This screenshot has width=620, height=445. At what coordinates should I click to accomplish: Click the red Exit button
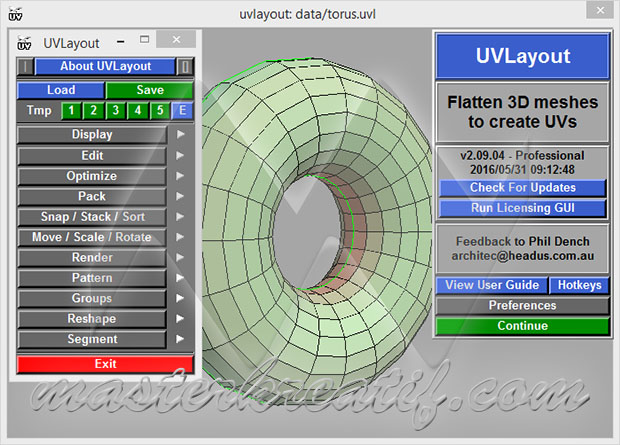(105, 364)
